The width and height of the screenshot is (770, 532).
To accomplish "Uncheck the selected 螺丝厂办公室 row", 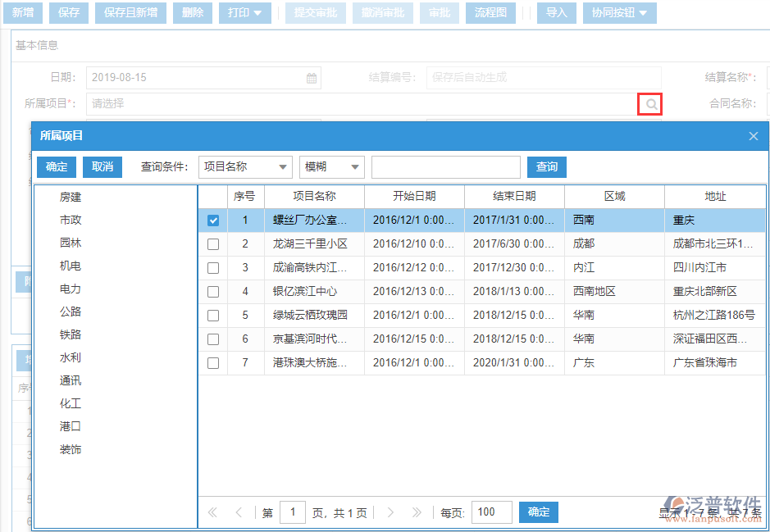I will point(213,220).
